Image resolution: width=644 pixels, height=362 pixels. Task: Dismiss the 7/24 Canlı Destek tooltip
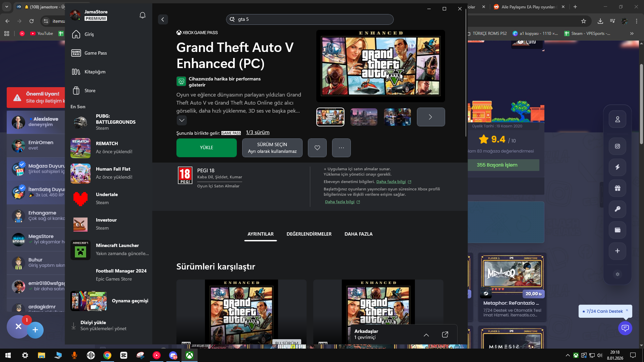[627, 310]
